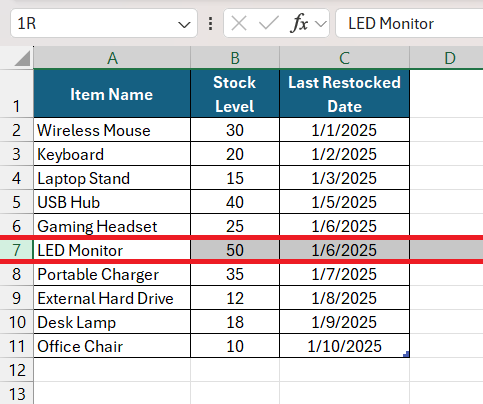Screen dimensions: 483x404
Task: Click stock level 50 for LED Monitor
Action: [x=235, y=250]
